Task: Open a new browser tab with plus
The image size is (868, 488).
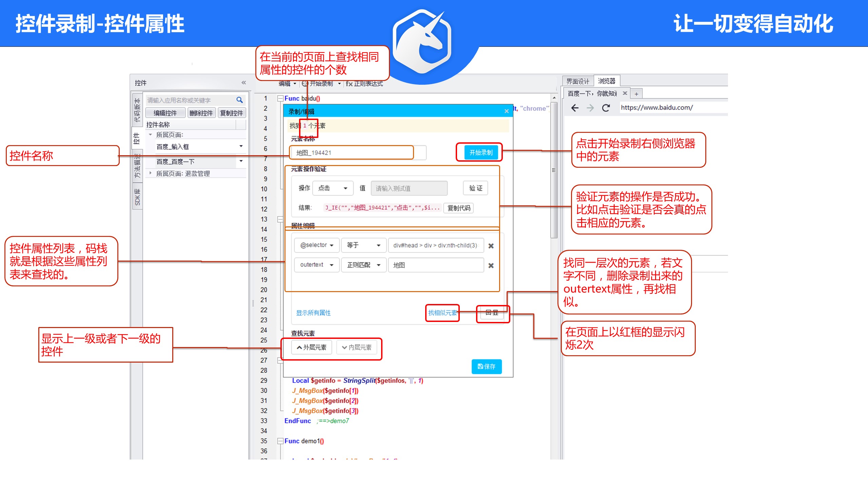Action: [x=636, y=94]
